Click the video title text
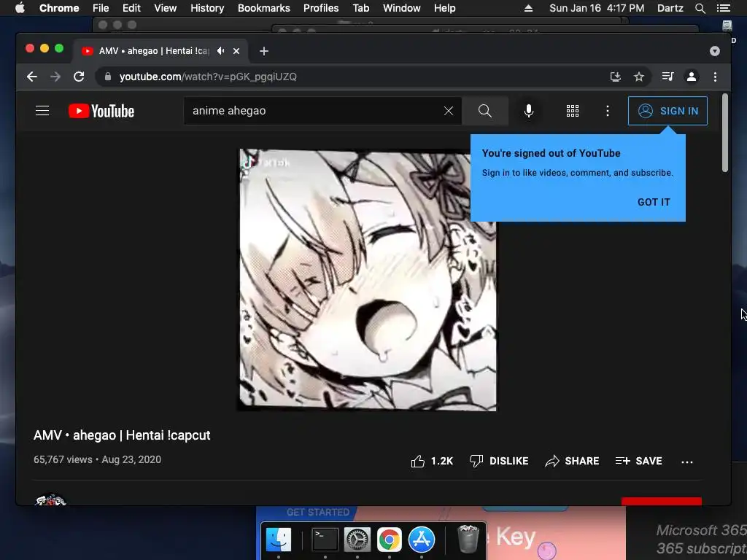747x560 pixels. tap(122, 435)
